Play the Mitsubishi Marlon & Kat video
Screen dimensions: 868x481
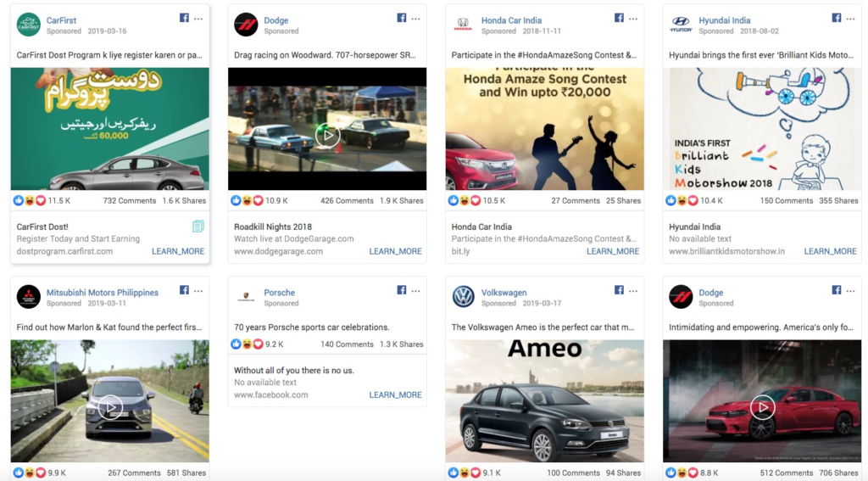click(109, 407)
